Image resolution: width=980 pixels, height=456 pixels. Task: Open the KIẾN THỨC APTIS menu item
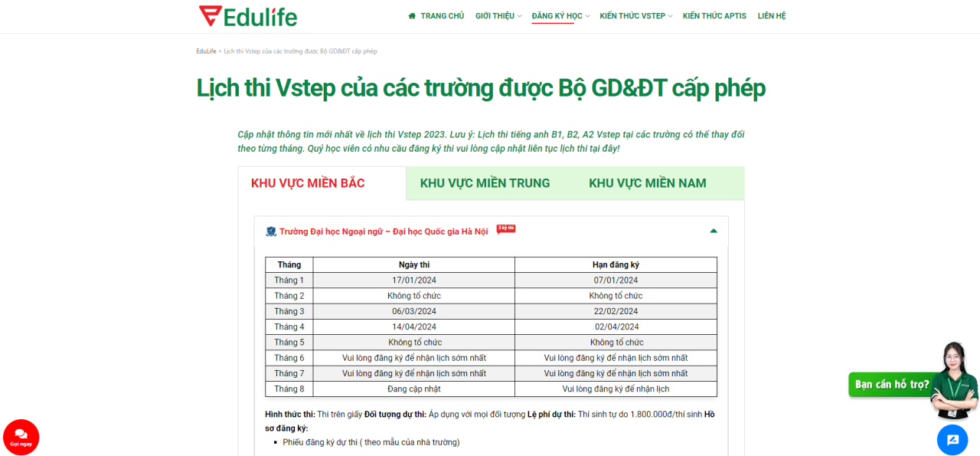click(714, 15)
